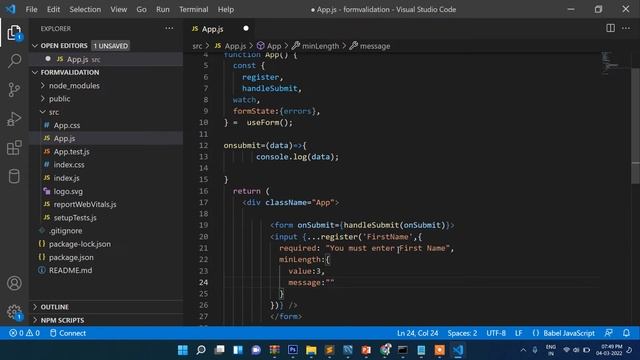
Task: Open logo.svg file
Action: (x=106, y=191)
